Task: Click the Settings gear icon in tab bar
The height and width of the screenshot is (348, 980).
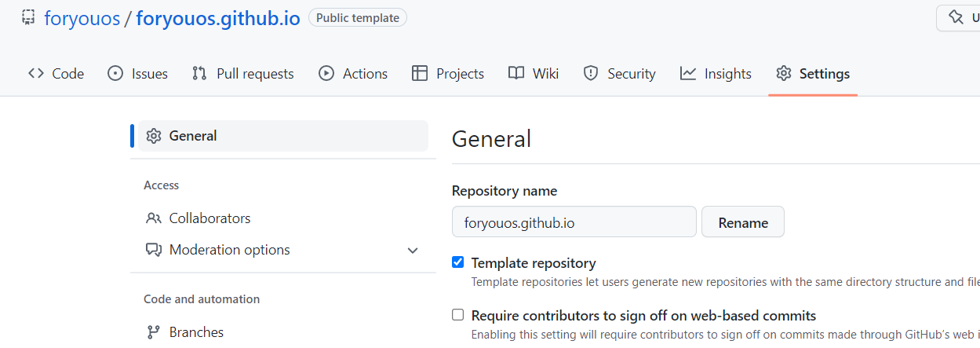Action: 783,73
